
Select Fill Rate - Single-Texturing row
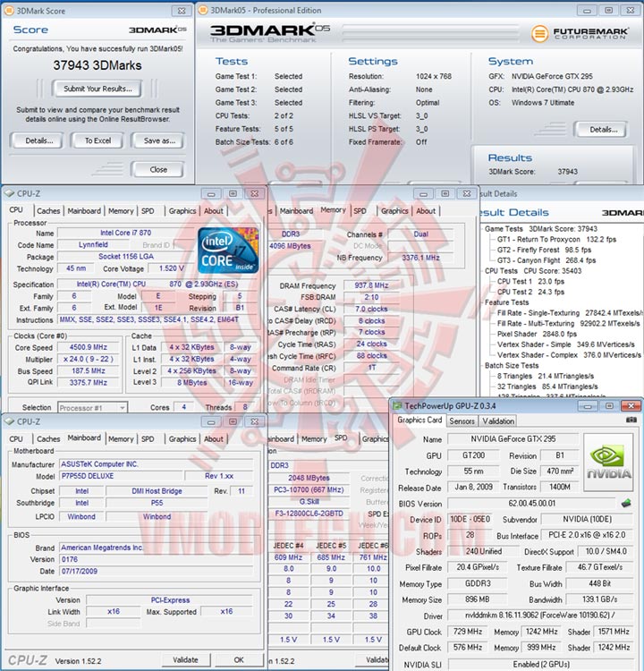click(570, 313)
